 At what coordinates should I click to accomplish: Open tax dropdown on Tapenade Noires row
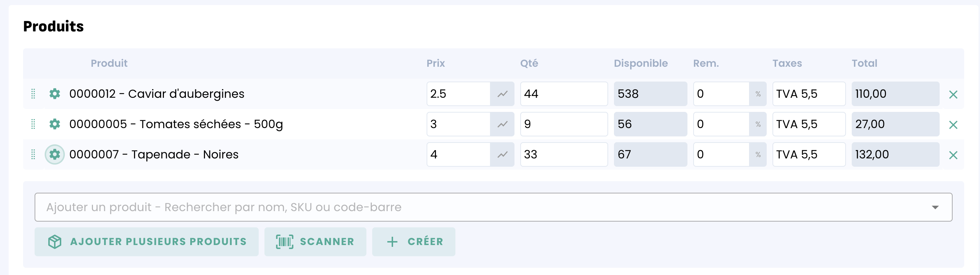[x=809, y=154]
